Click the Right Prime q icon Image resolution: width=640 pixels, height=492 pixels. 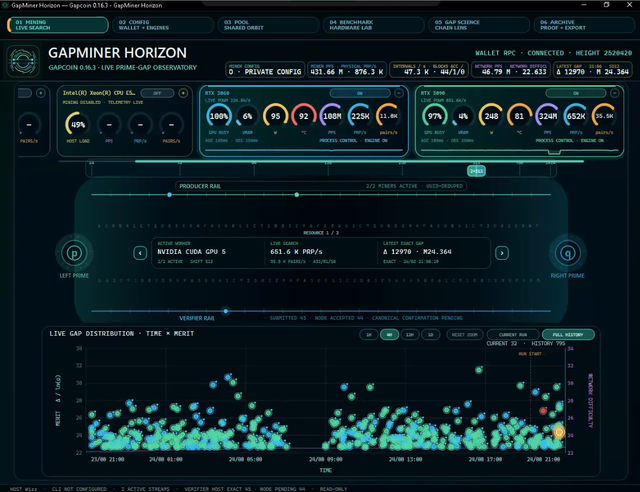coord(567,253)
